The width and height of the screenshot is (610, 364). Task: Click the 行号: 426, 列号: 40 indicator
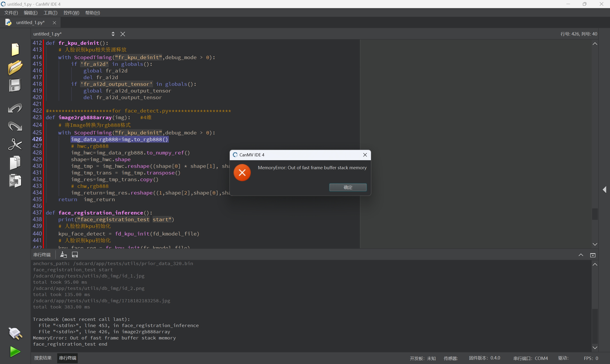tap(579, 34)
